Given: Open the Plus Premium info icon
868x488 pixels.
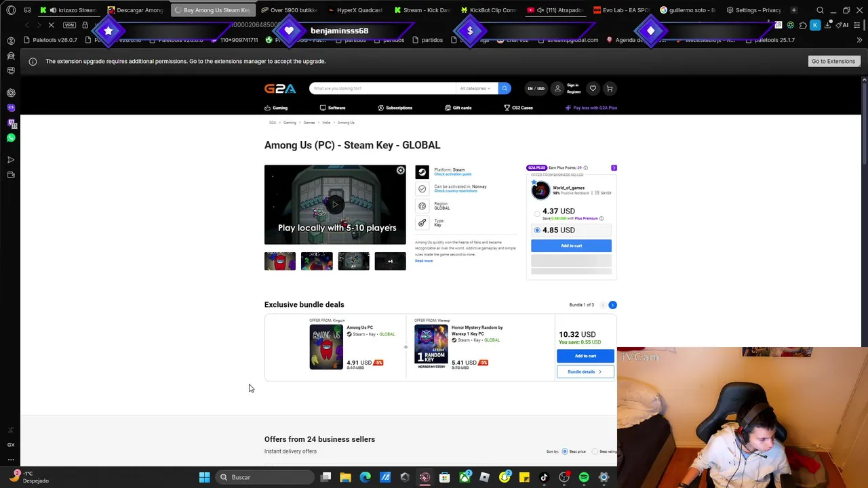Looking at the screenshot, I should [601, 218].
